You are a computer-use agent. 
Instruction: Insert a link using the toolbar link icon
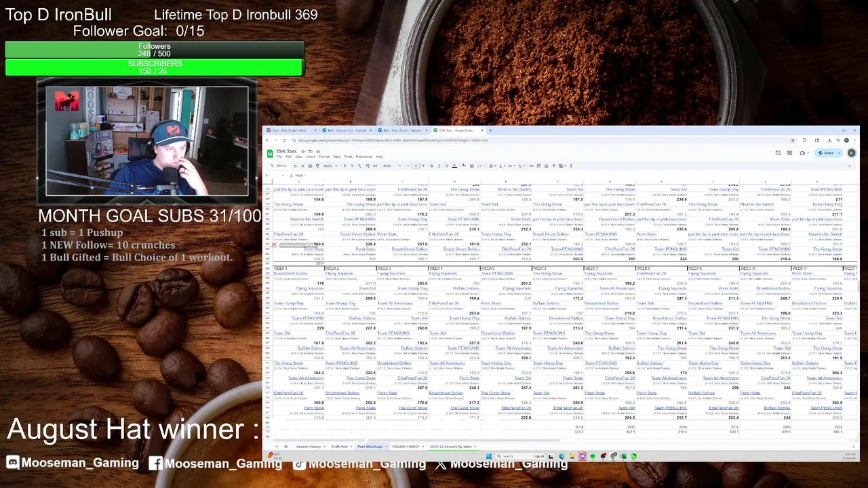point(531,165)
